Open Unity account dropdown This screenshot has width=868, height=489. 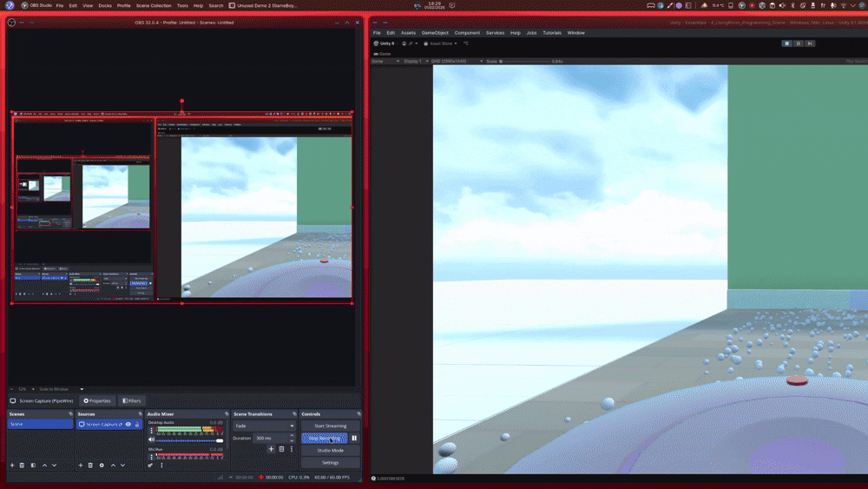(x=410, y=43)
